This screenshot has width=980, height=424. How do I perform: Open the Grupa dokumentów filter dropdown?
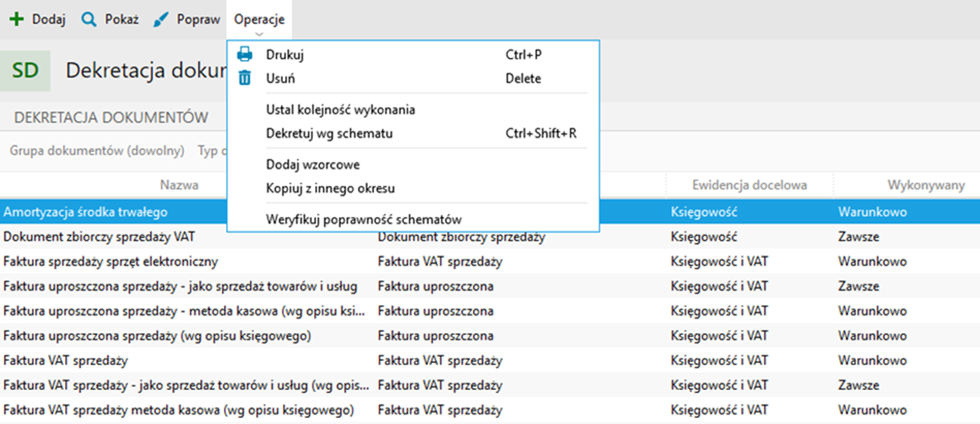(x=97, y=151)
